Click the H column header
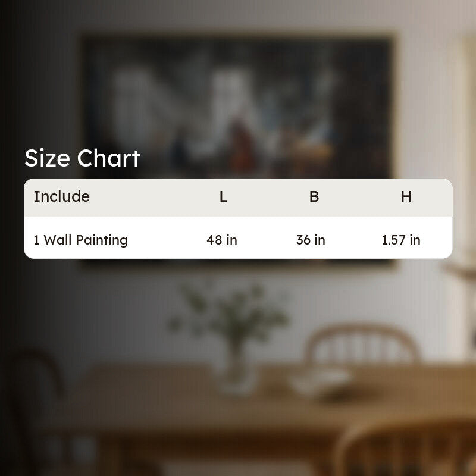 [406, 197]
